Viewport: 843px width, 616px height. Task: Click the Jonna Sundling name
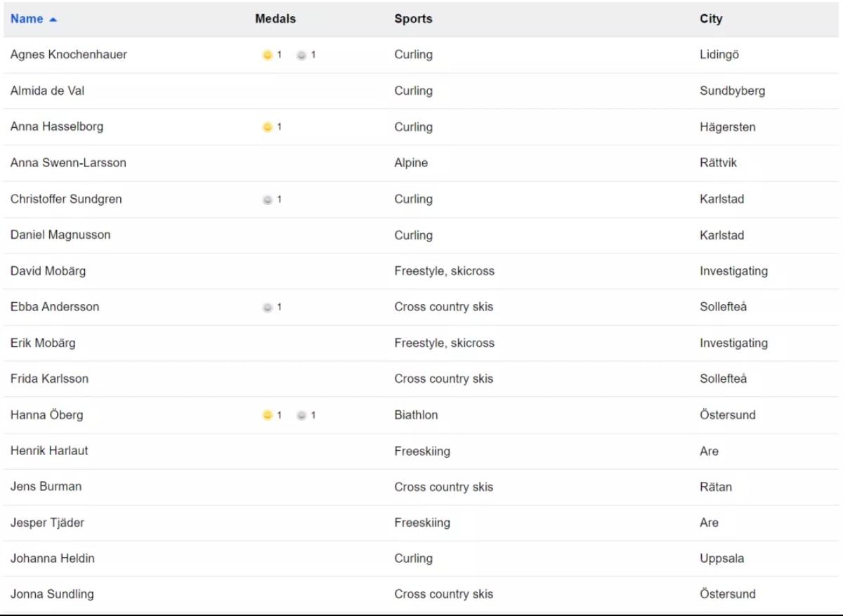click(x=52, y=594)
